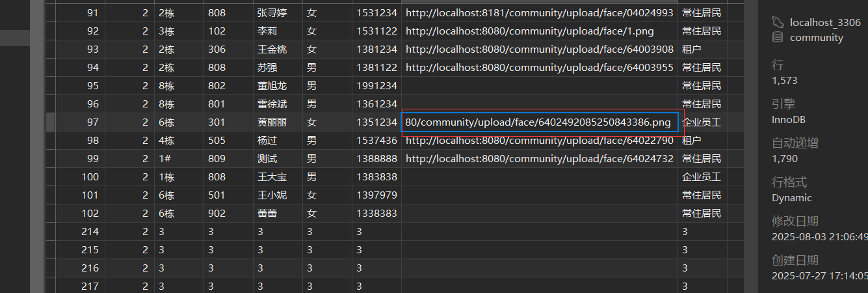This screenshot has width=868, height=293.
Task: Click the phone cell 1537436
Action: (x=376, y=141)
